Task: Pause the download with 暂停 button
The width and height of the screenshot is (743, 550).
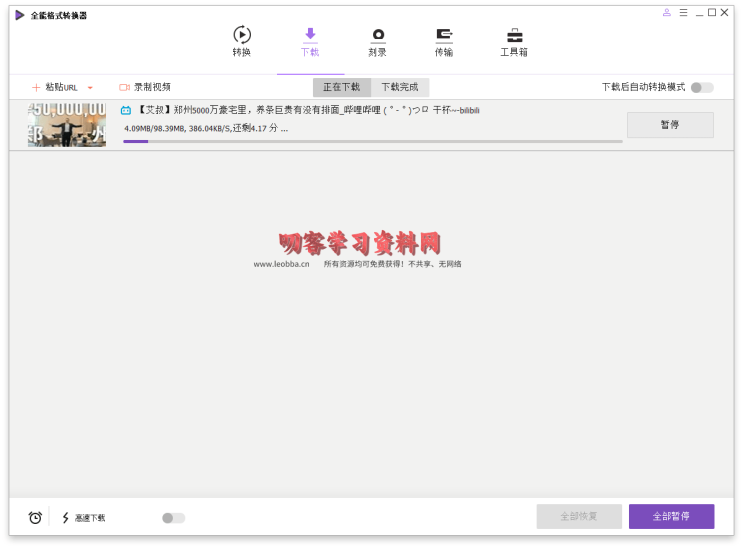Action: 670,125
